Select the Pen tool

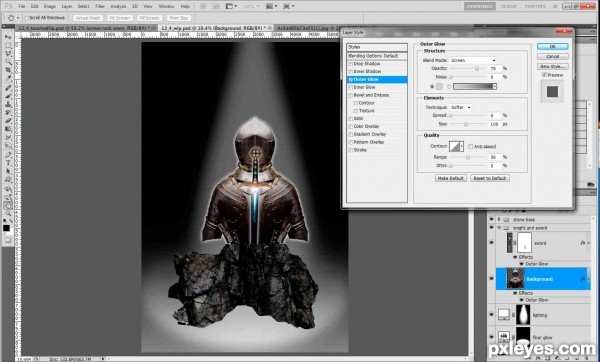tap(8, 155)
